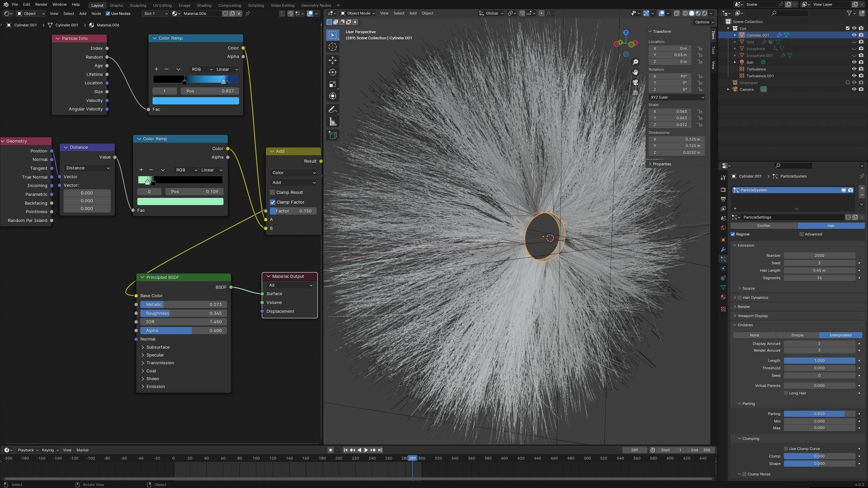The width and height of the screenshot is (868, 488).
Task: Play the animation forward
Action: coord(366,450)
